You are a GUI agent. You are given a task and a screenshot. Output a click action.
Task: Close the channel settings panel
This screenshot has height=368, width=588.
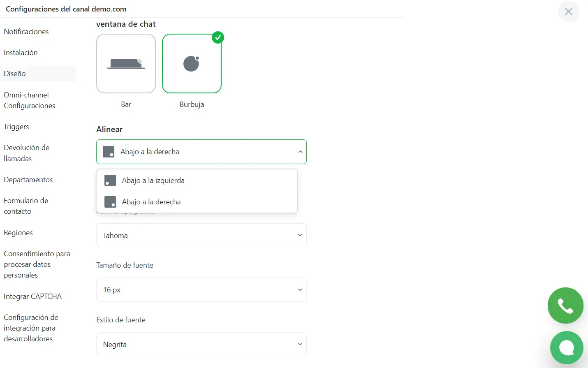click(x=568, y=12)
